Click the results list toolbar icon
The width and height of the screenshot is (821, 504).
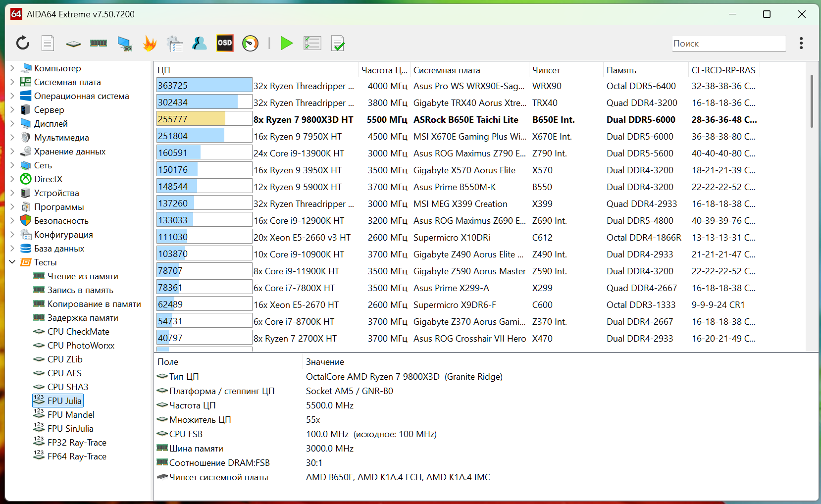coord(312,43)
